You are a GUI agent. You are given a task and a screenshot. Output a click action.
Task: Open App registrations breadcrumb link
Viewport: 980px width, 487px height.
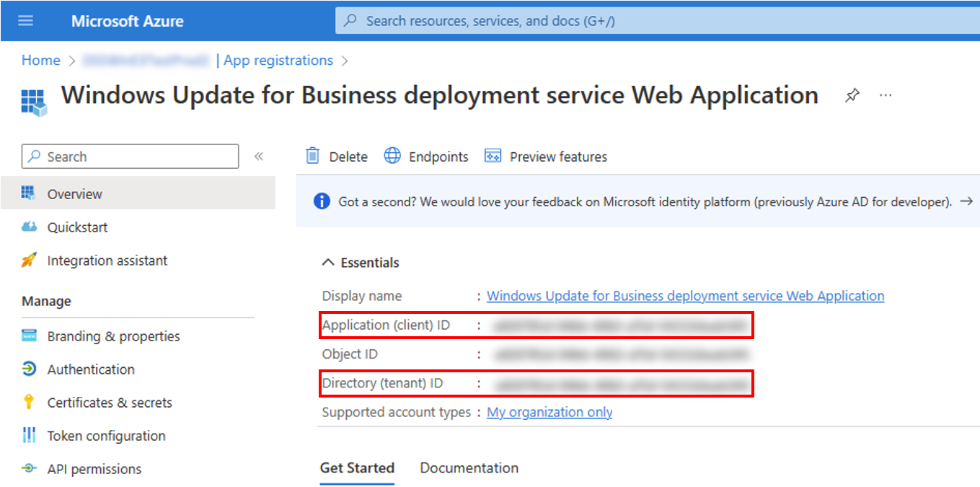click(x=278, y=61)
